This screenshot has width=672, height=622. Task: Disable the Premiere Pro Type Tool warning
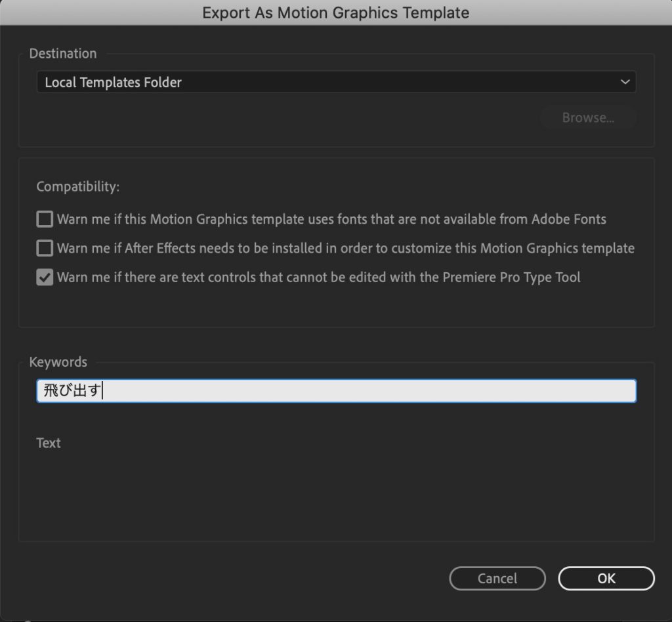44,277
